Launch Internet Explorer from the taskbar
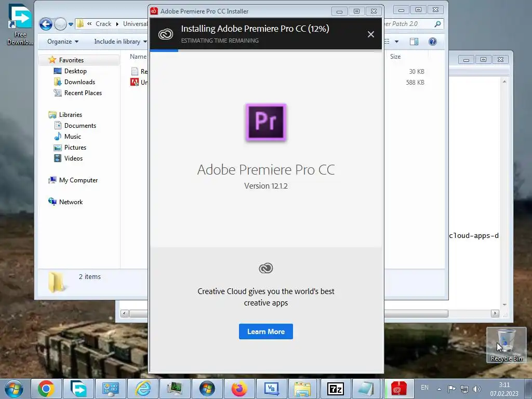 point(143,389)
